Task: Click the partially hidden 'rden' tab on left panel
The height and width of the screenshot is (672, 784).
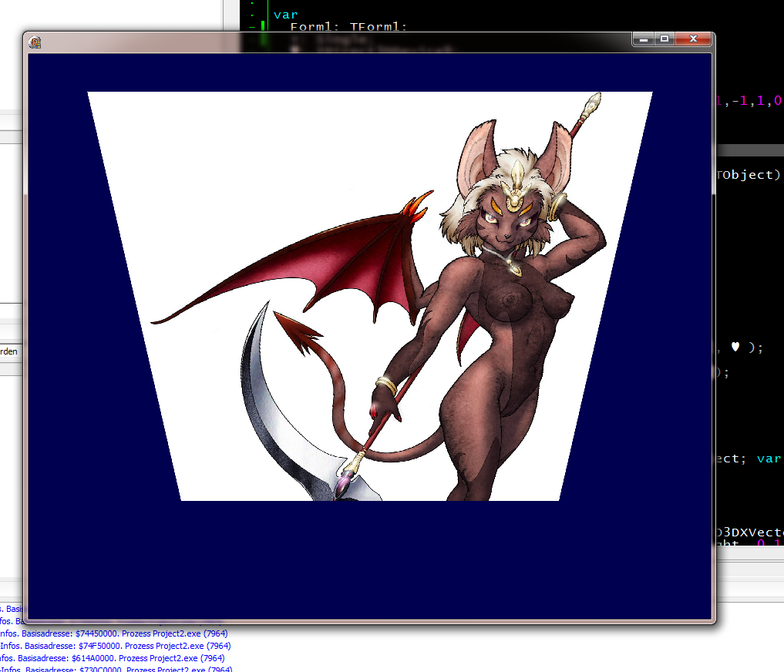Action: coord(9,351)
